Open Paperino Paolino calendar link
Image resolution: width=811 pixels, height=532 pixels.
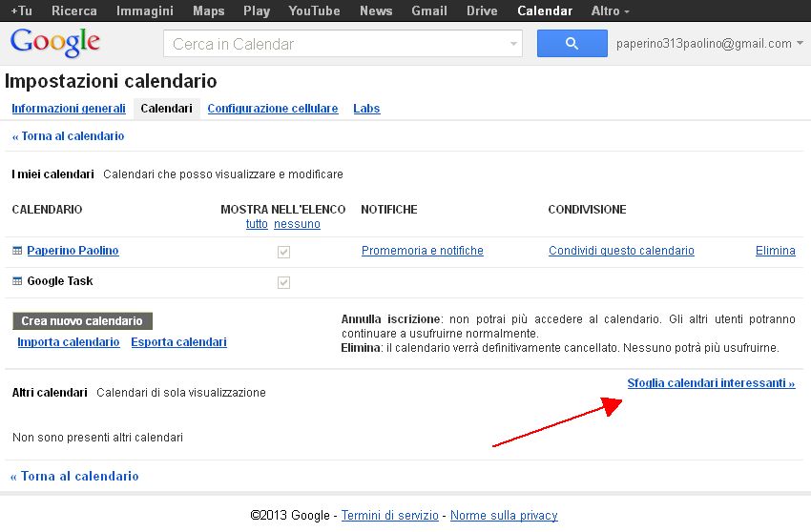[x=73, y=251]
